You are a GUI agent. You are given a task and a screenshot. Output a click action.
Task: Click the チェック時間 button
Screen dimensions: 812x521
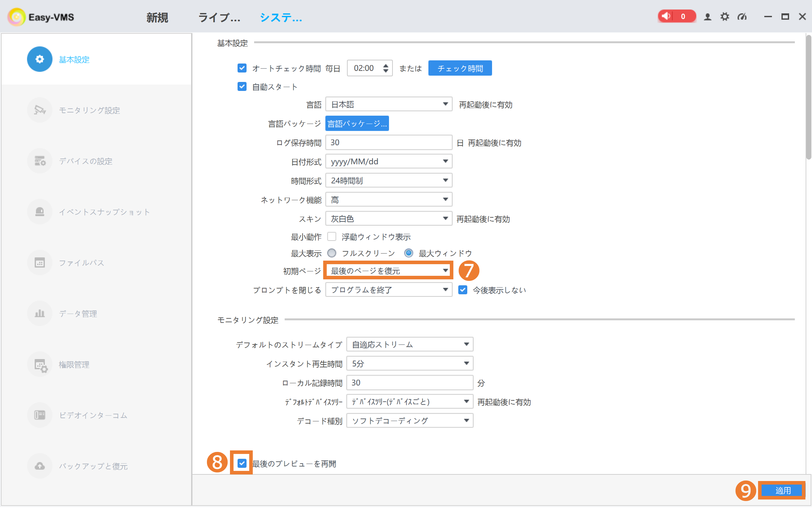(460, 68)
